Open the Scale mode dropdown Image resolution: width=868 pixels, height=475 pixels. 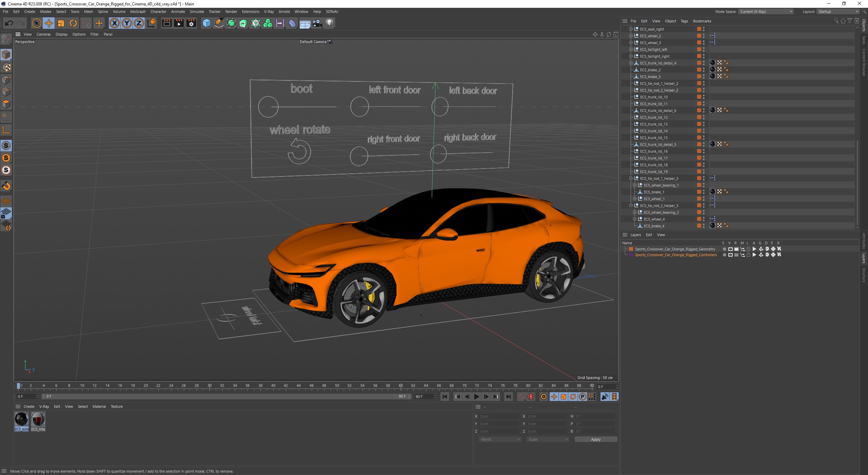coord(548,439)
